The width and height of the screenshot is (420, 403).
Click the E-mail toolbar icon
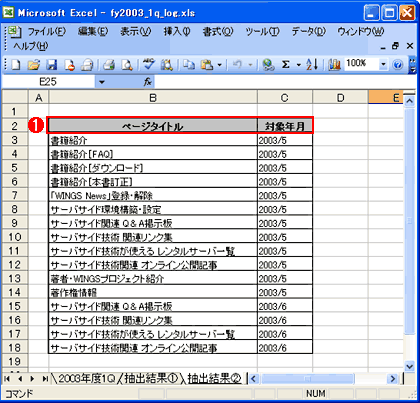click(x=87, y=64)
